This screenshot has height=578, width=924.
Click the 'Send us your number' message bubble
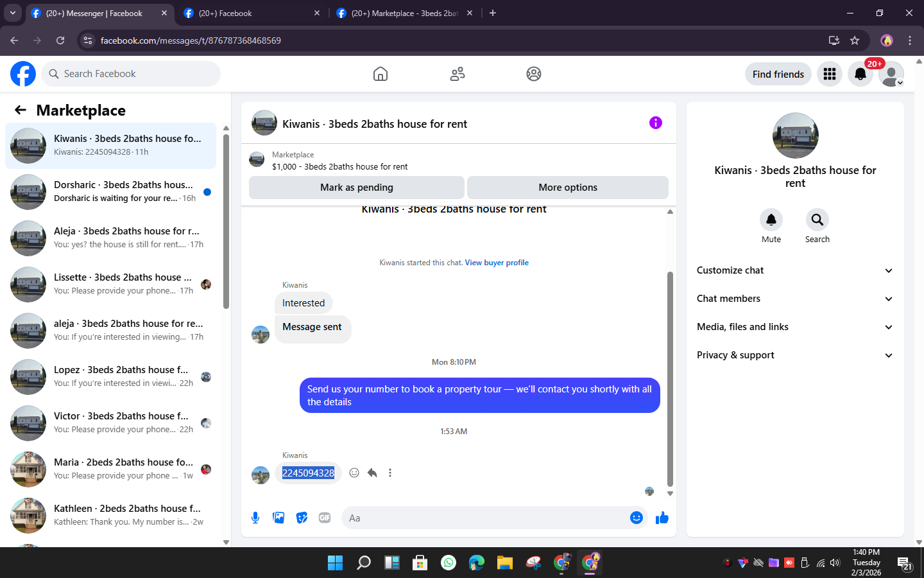tap(480, 396)
